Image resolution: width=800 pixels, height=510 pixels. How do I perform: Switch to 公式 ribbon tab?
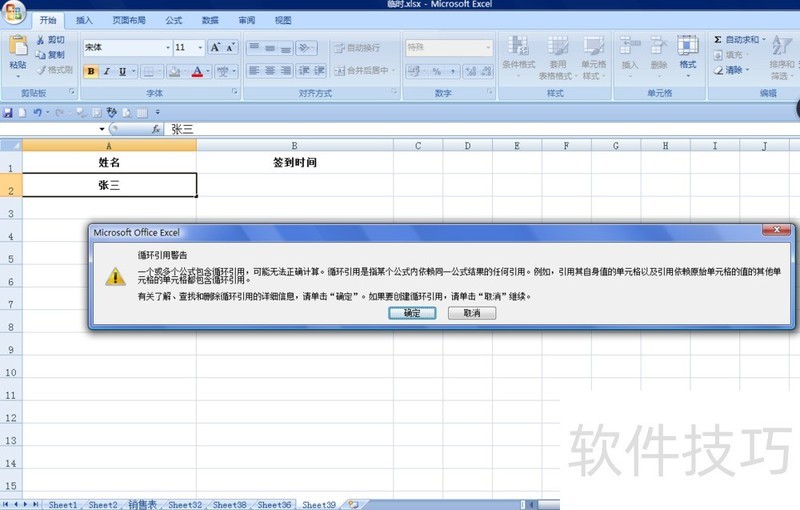173,20
